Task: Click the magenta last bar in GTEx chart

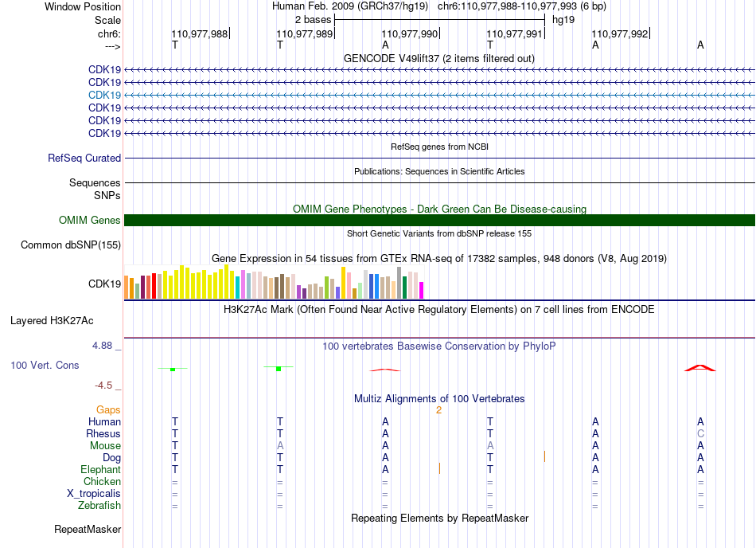Action: pyautogui.click(x=422, y=291)
